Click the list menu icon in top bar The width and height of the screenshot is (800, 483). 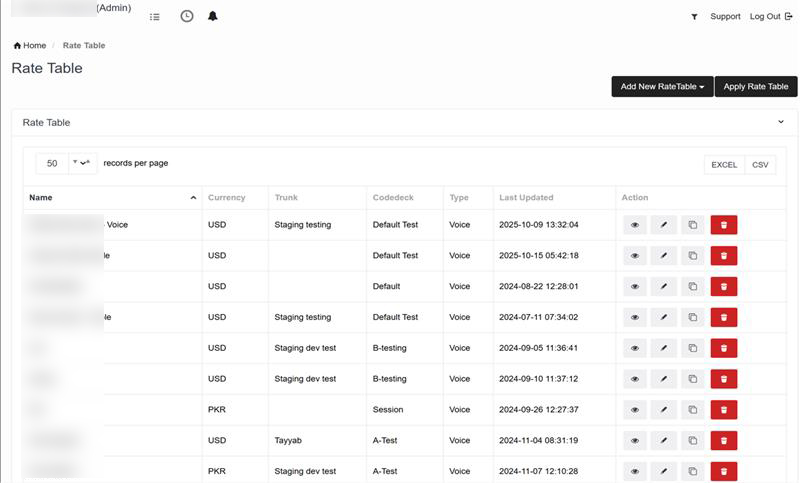point(154,17)
